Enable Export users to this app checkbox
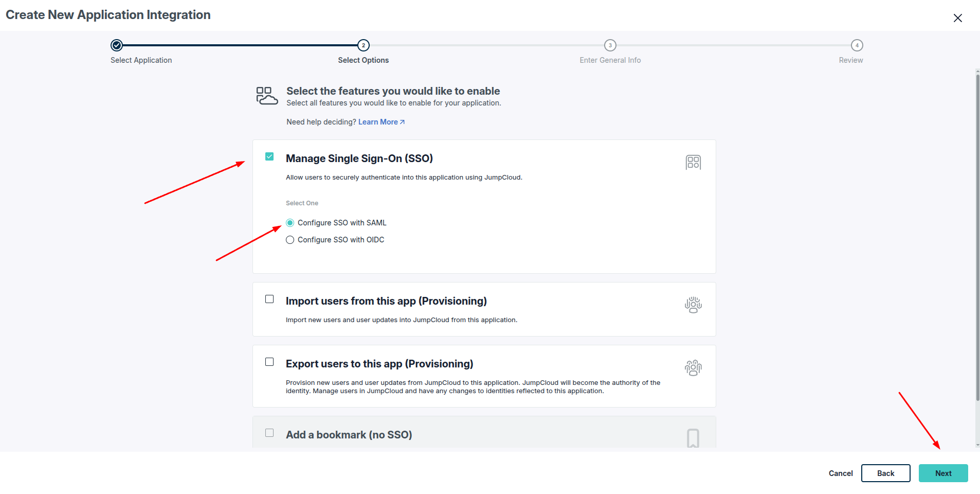 click(x=269, y=362)
